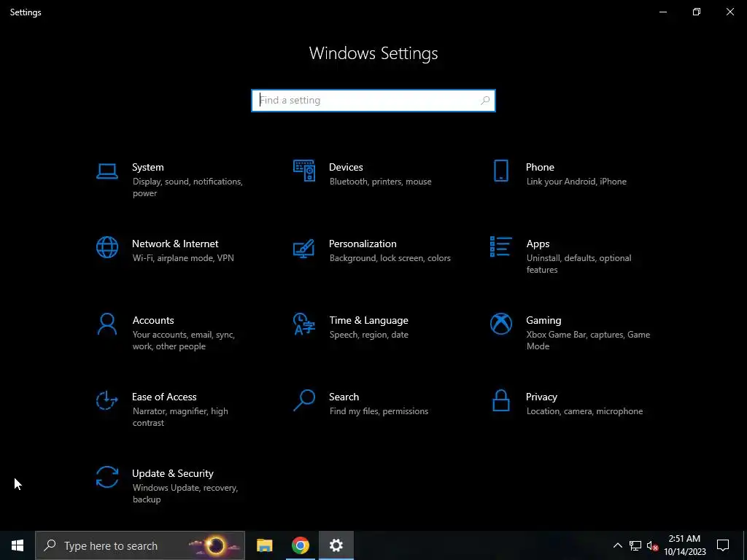Click 'Xbox Game Bar, captures, Game Mode' text
Image resolution: width=747 pixels, height=560 pixels.
[x=588, y=341]
